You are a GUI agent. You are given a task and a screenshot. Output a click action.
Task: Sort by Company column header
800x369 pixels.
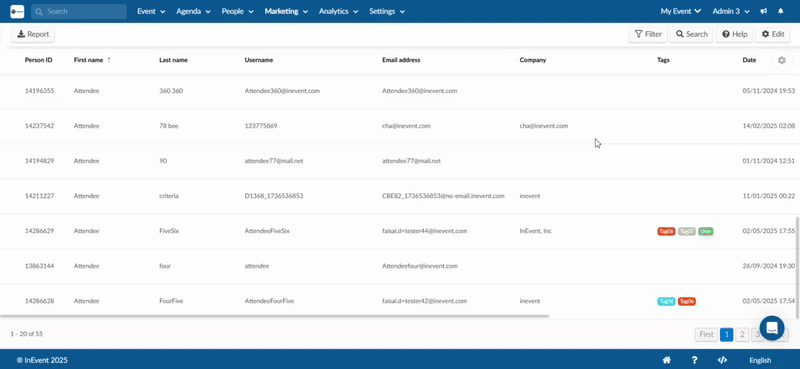[533, 60]
